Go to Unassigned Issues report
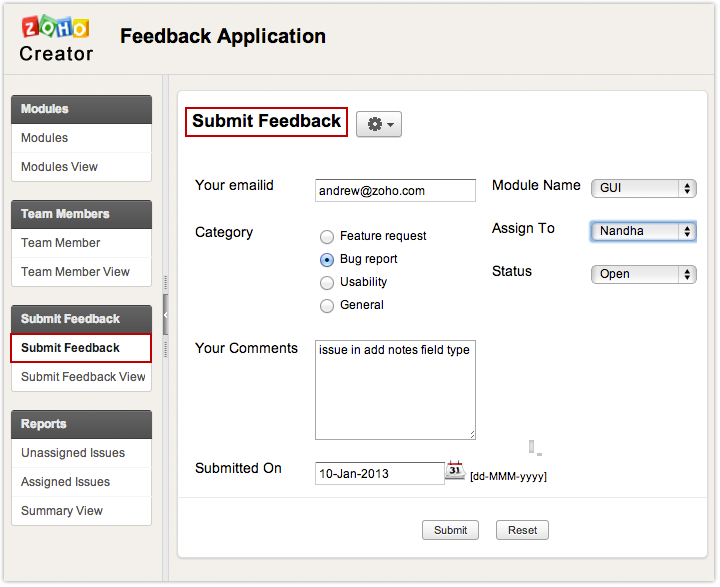The width and height of the screenshot is (720, 587). pos(73,453)
